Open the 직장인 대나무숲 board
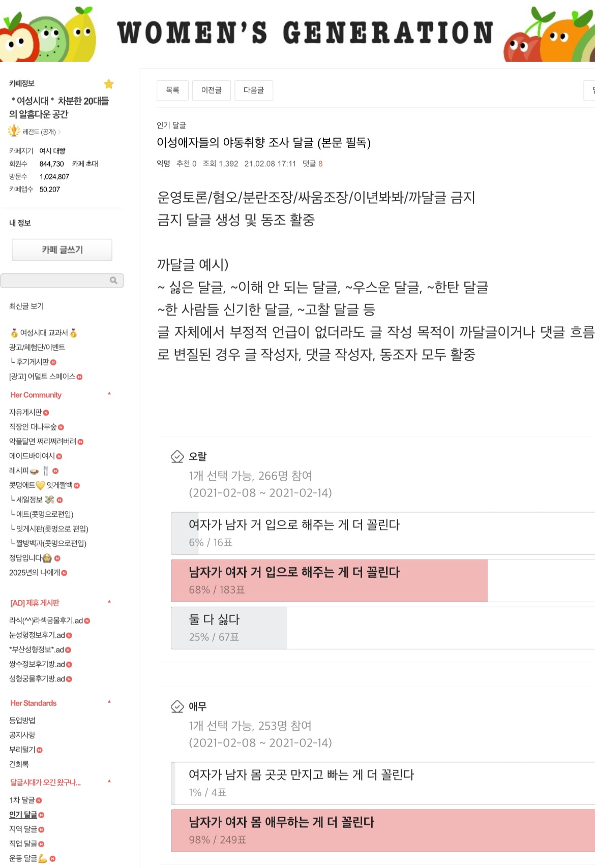The image size is (595, 868). (33, 427)
